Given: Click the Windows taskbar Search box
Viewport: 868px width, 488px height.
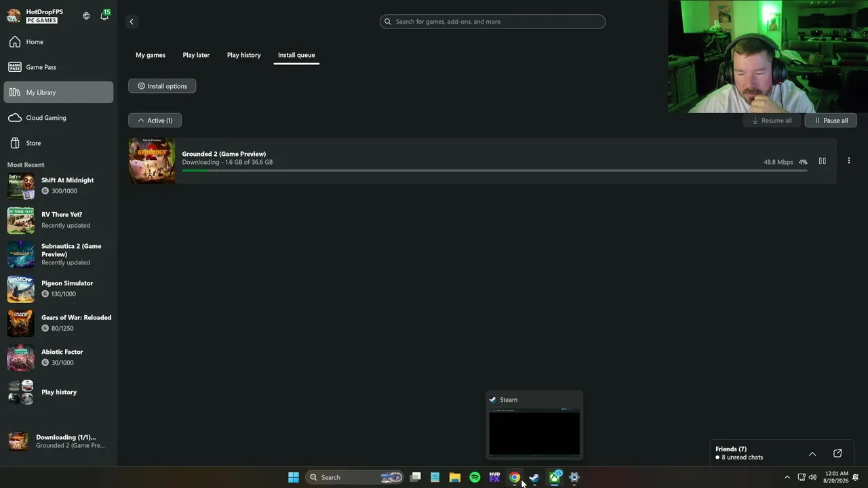Looking at the screenshot, I should (354, 477).
